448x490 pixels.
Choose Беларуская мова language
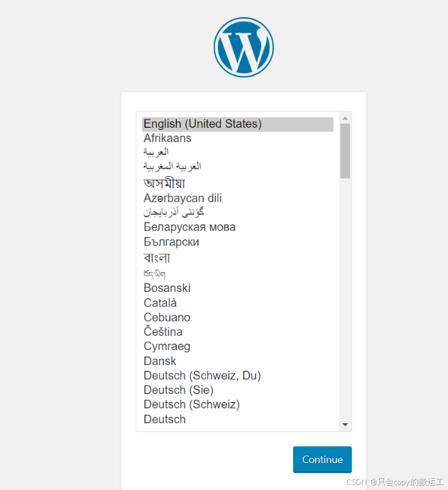pyautogui.click(x=237, y=227)
